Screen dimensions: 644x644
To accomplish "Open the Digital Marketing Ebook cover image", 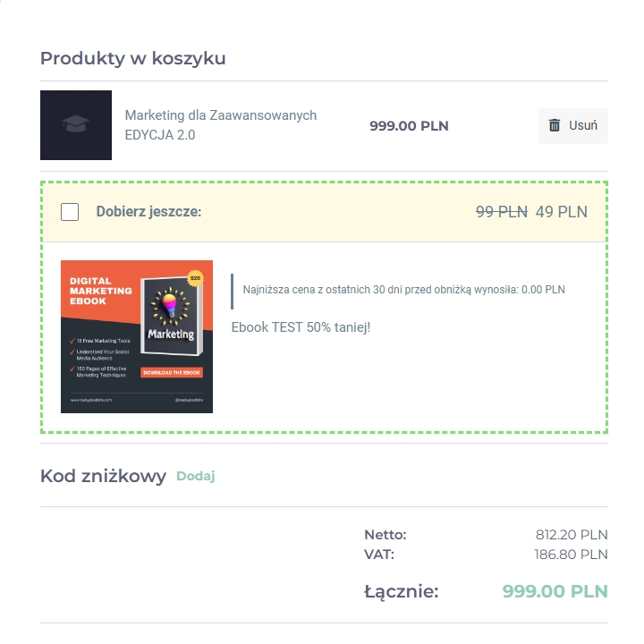I will (x=137, y=337).
